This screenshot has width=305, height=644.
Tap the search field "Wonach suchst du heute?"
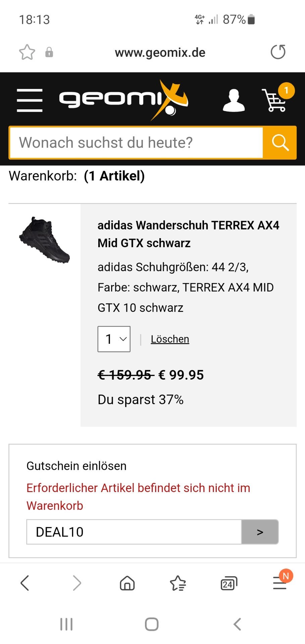(136, 143)
